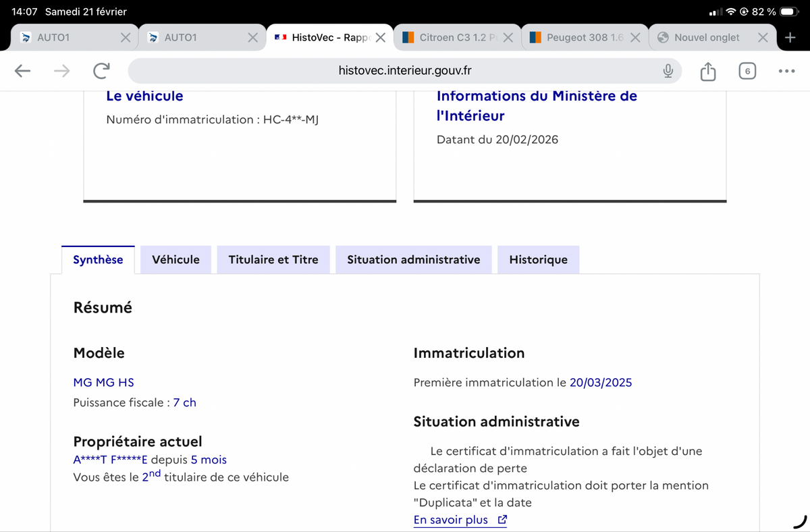Close the Nouvel onglet tab
The width and height of the screenshot is (810, 532).
(x=762, y=38)
